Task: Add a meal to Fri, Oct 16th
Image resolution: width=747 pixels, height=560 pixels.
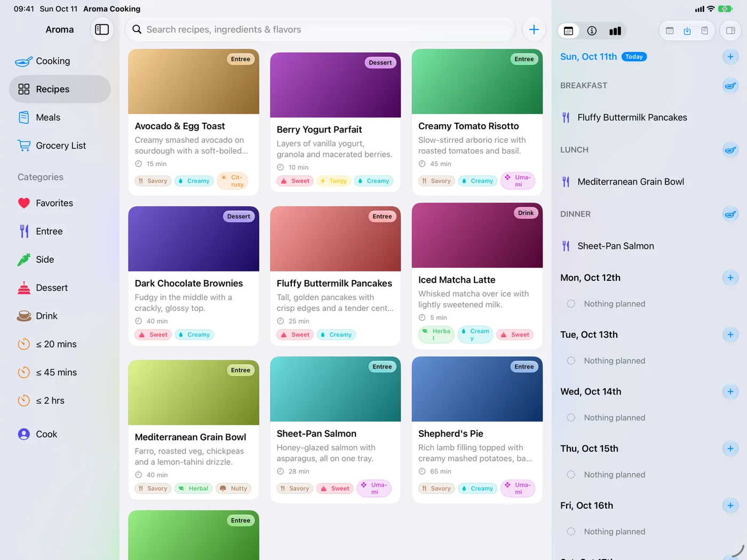Action: 730,506
